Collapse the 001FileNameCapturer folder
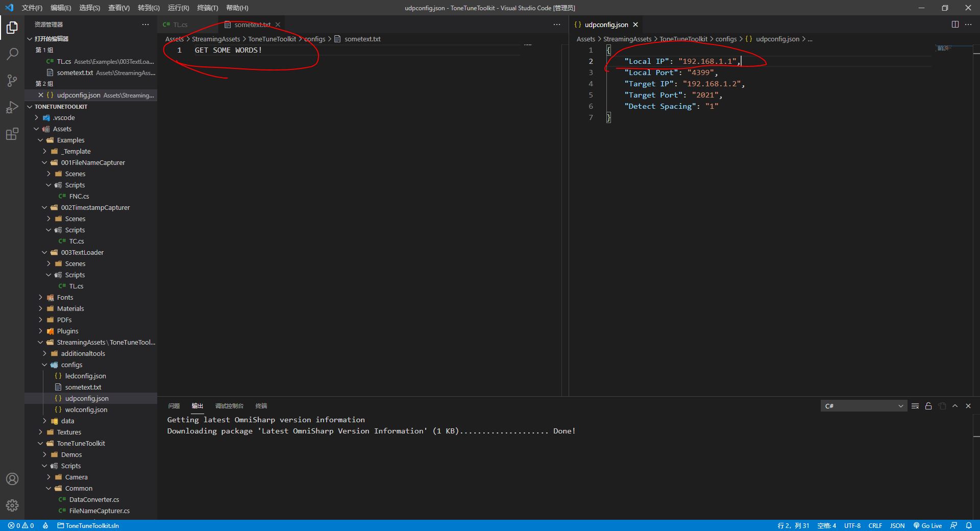This screenshot has width=980, height=531. click(91, 162)
